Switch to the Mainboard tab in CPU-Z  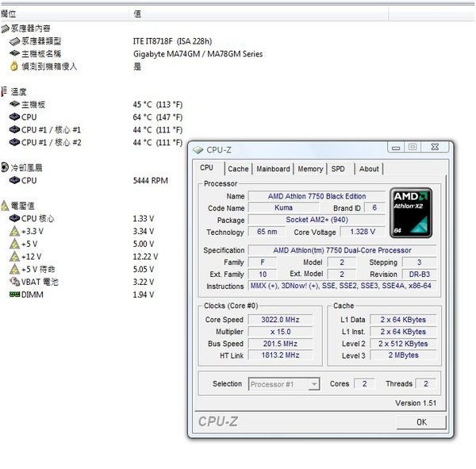click(273, 169)
